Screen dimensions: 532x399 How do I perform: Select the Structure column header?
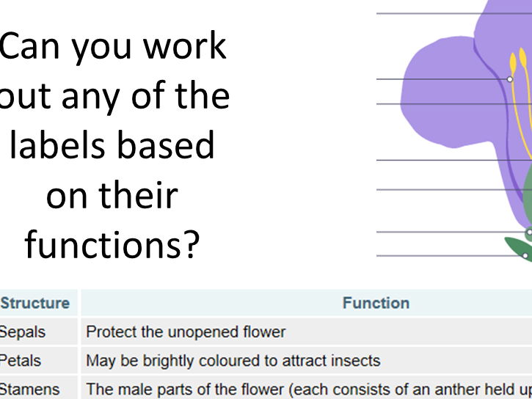[35, 303]
